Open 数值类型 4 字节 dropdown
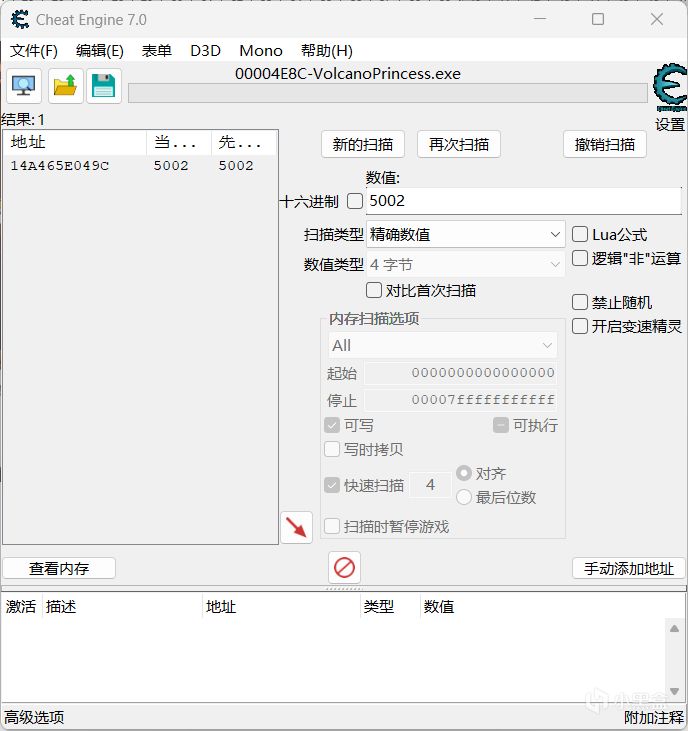The height and width of the screenshot is (731, 688). (466, 264)
